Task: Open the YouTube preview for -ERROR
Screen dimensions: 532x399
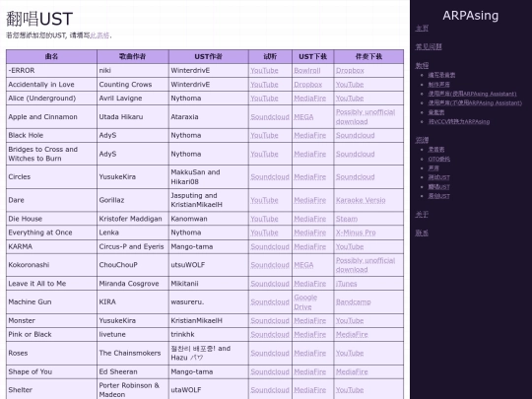Action: 264,71
